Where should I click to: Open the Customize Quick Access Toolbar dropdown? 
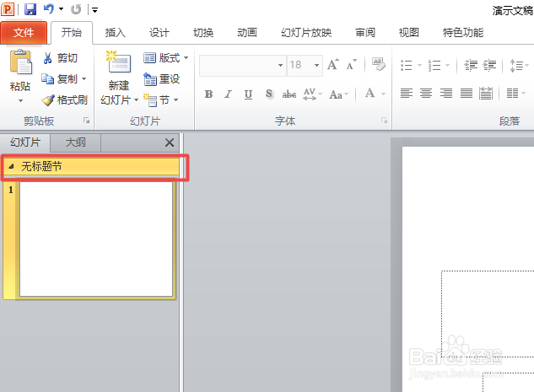pyautogui.click(x=95, y=10)
